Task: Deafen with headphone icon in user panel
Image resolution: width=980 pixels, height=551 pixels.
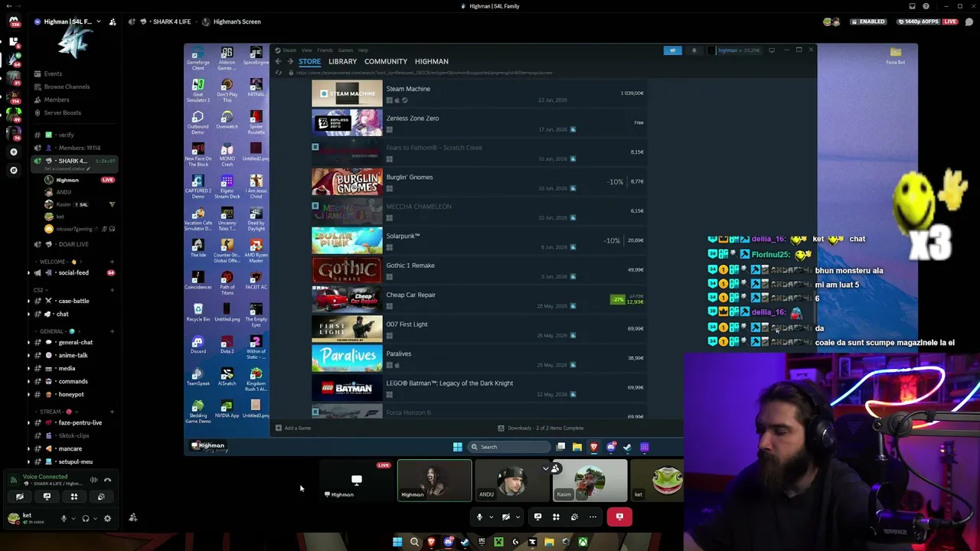Action: pos(85,518)
